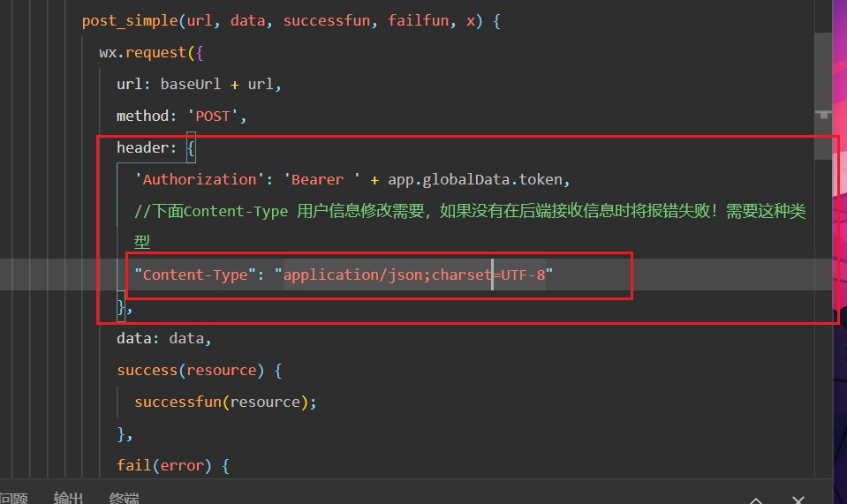Click 'failfun' parameter in function signature
847x504 pixels.
pos(418,21)
